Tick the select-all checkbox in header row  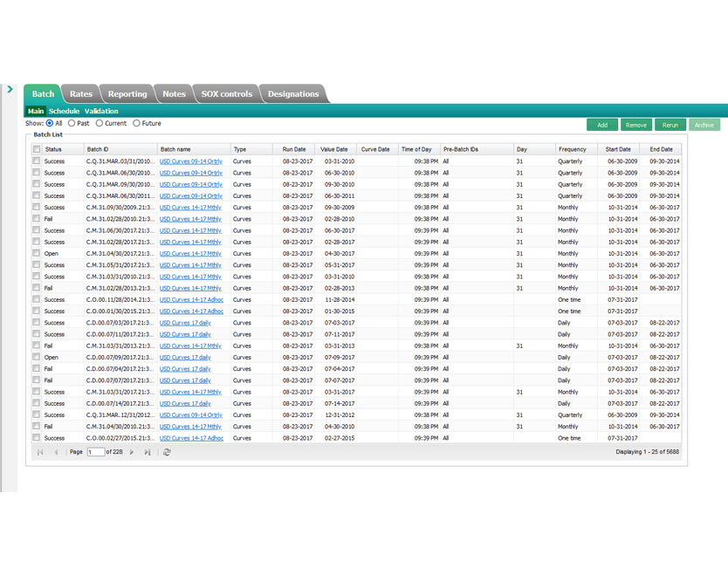click(x=37, y=149)
